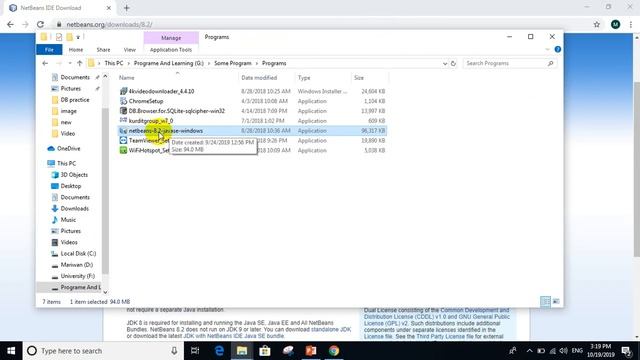Expand address bar history dropdown
The image size is (640, 360).
point(445,64)
